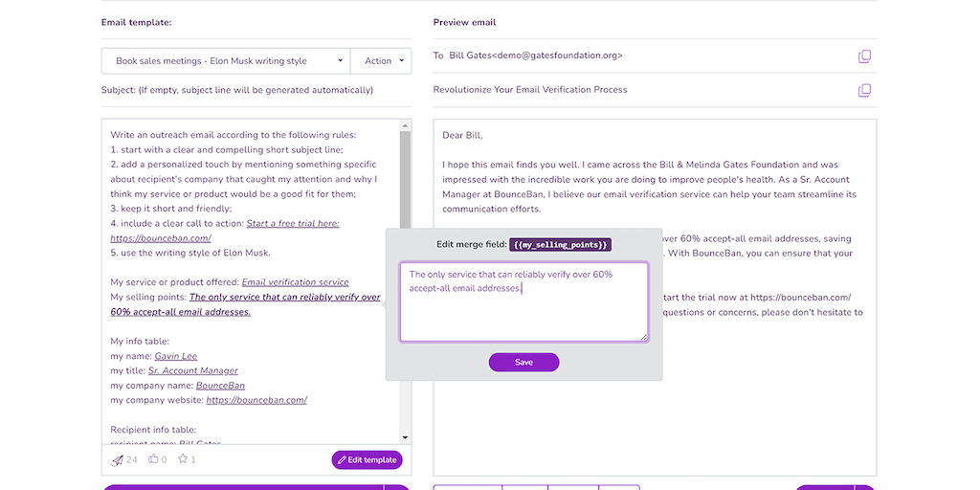Edit the Sr. Account Manager title field
The height and width of the screenshot is (490, 980).
(192, 370)
